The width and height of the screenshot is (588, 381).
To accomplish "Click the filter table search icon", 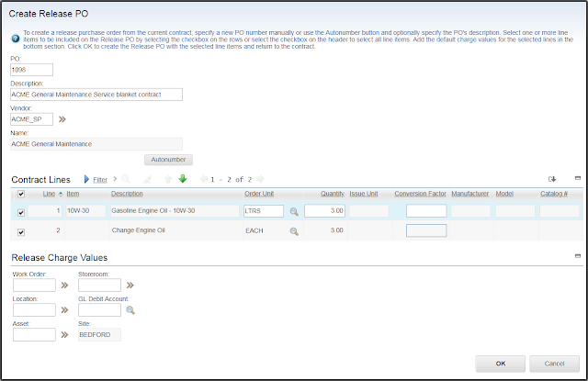I will click(x=126, y=179).
